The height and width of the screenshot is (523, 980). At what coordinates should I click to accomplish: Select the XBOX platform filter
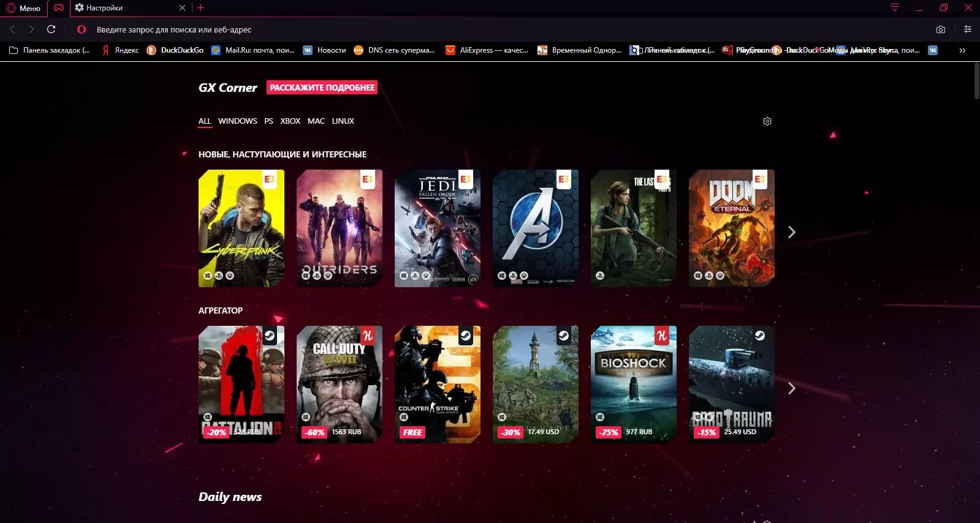pyautogui.click(x=291, y=121)
